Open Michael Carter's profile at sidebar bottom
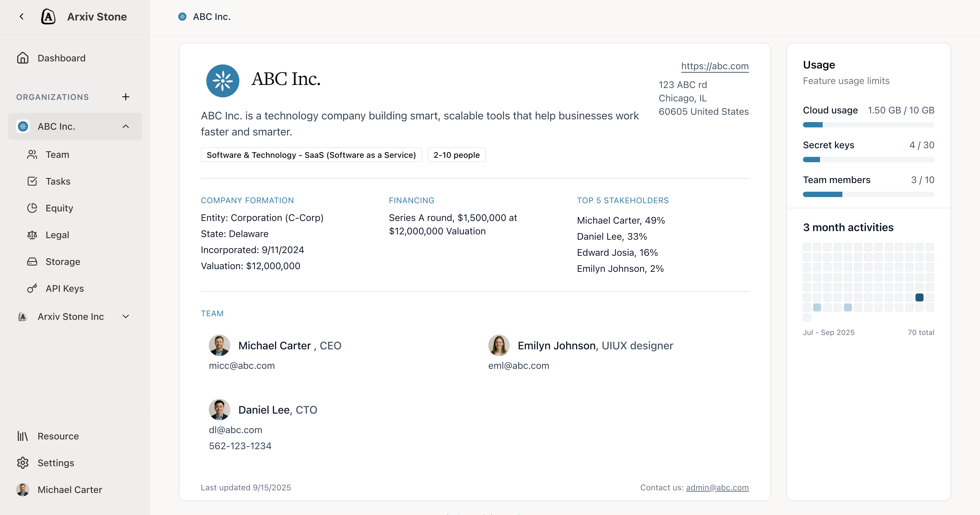Viewport: 980px width, 515px height. click(x=69, y=490)
